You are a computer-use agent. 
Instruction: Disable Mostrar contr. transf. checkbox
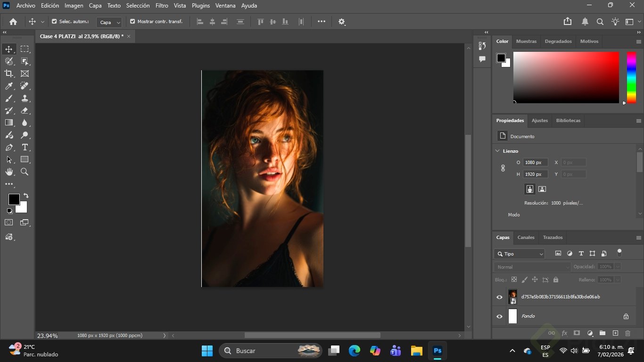tap(132, 22)
